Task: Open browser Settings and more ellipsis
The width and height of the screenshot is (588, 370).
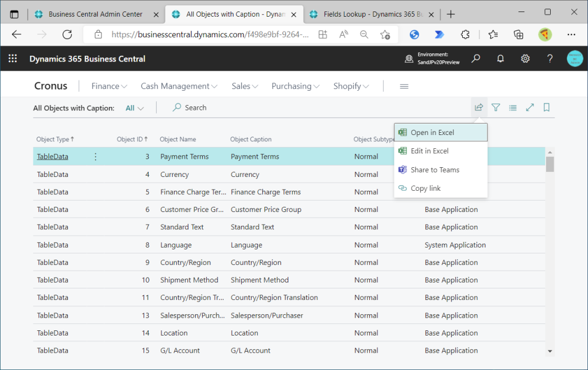Action: point(571,34)
